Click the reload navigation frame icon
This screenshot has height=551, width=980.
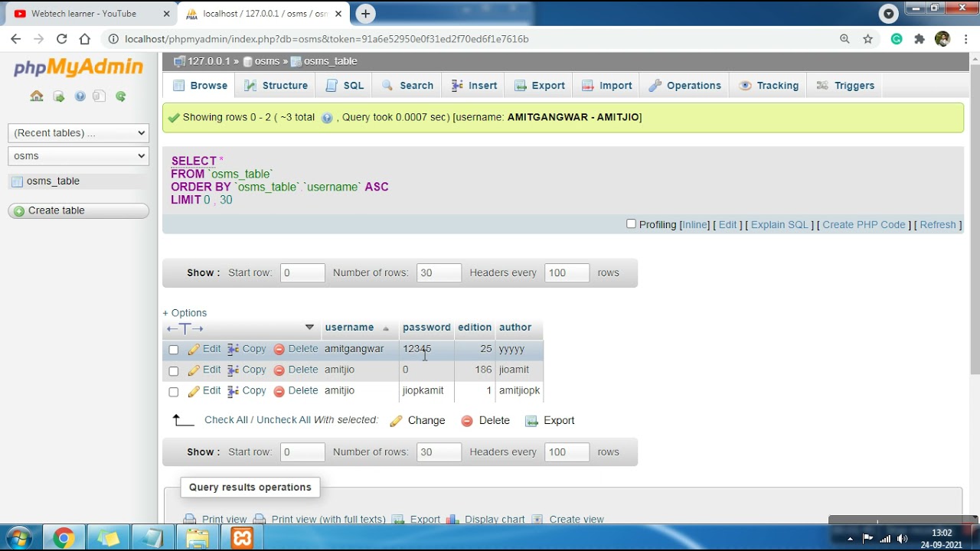120,96
